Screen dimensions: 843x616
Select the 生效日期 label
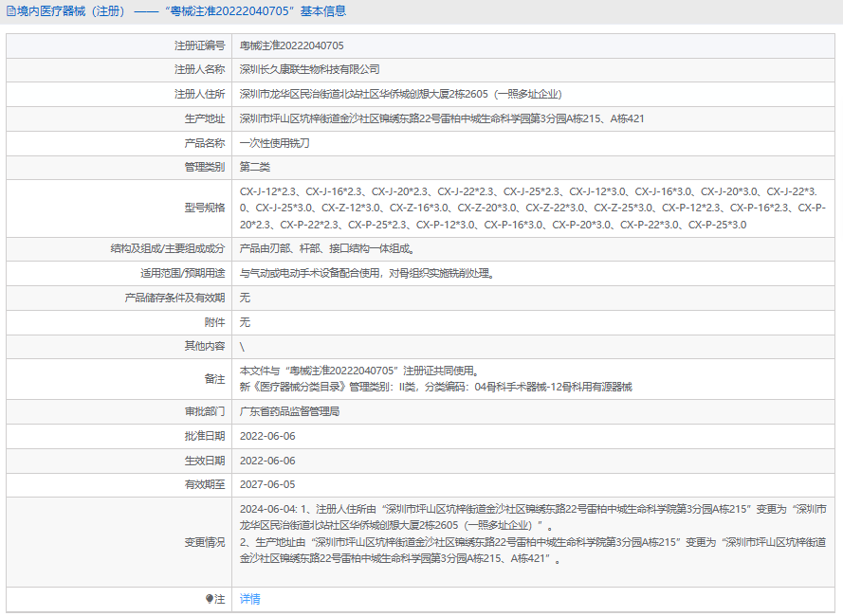point(205,461)
